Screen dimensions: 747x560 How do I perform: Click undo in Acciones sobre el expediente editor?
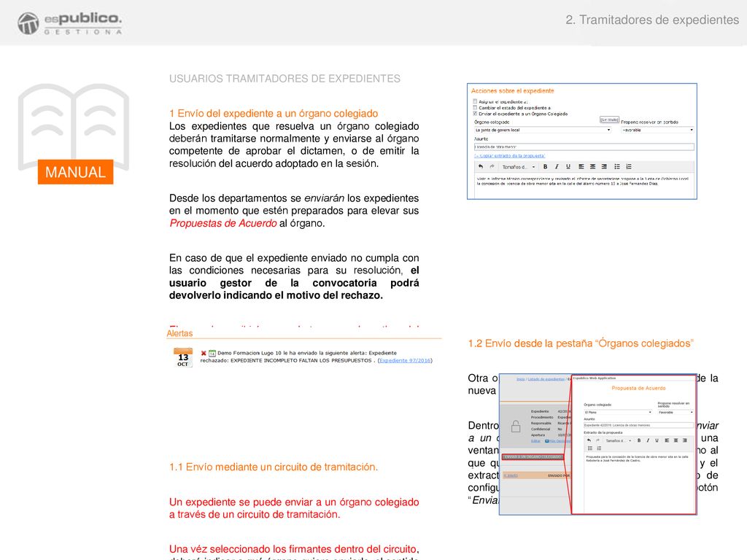(481, 167)
